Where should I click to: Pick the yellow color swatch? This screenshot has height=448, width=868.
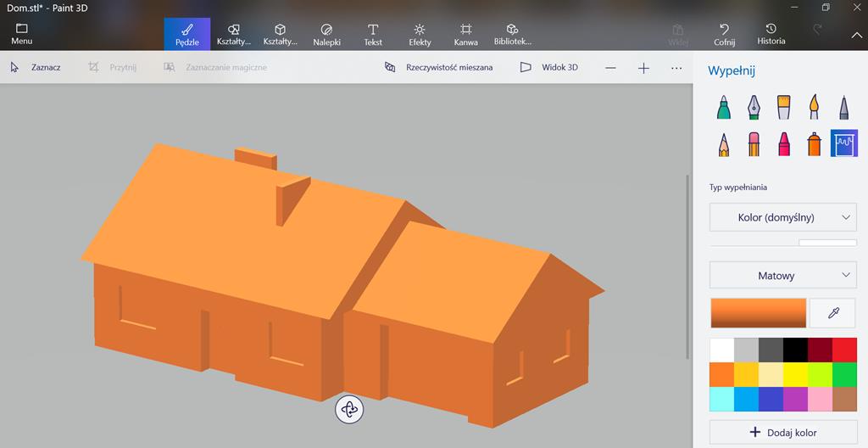point(794,374)
